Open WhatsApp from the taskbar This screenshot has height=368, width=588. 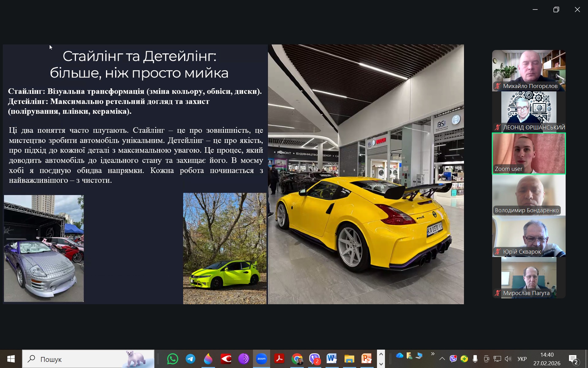(x=172, y=359)
